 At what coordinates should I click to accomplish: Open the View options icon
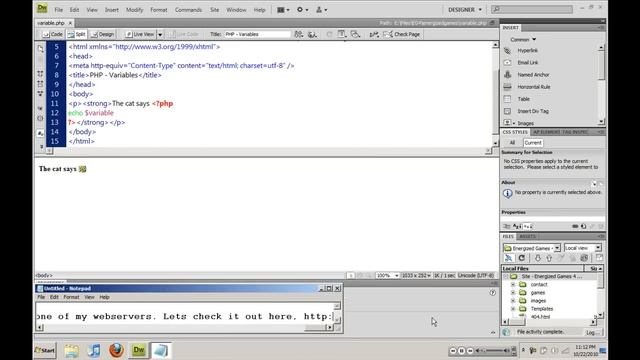pos(342,34)
